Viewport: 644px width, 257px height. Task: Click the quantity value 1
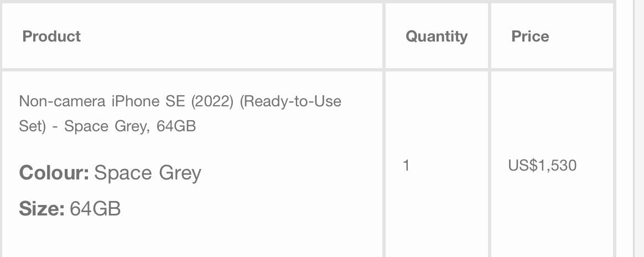(406, 165)
